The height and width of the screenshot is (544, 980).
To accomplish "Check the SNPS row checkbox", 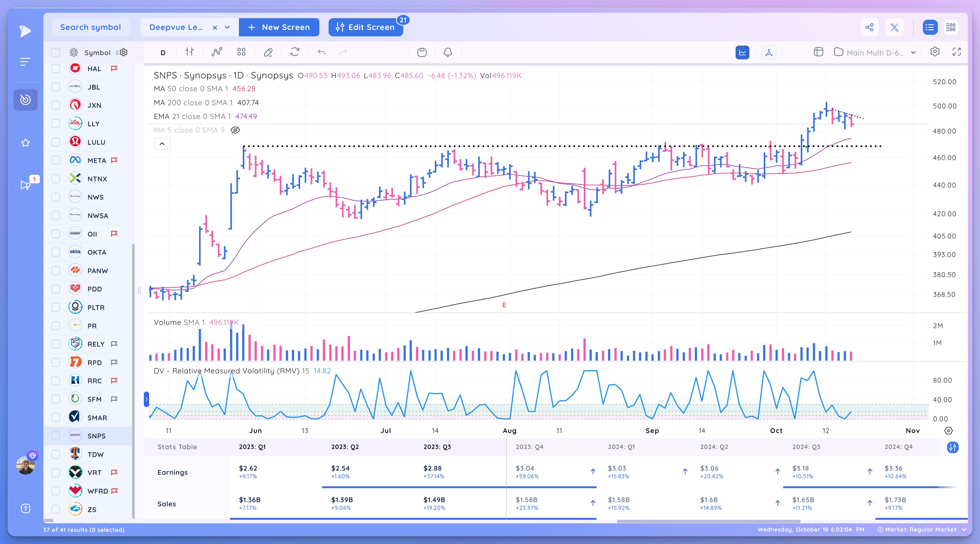I will point(56,436).
